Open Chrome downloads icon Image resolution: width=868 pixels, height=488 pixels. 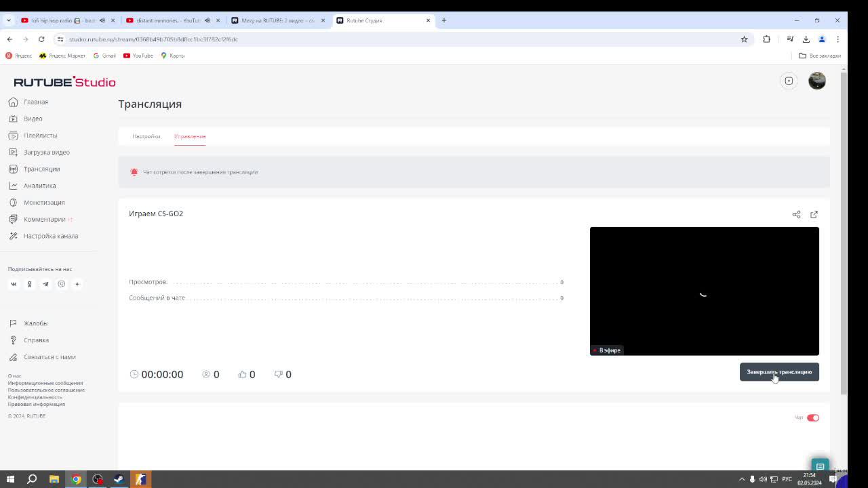click(806, 39)
